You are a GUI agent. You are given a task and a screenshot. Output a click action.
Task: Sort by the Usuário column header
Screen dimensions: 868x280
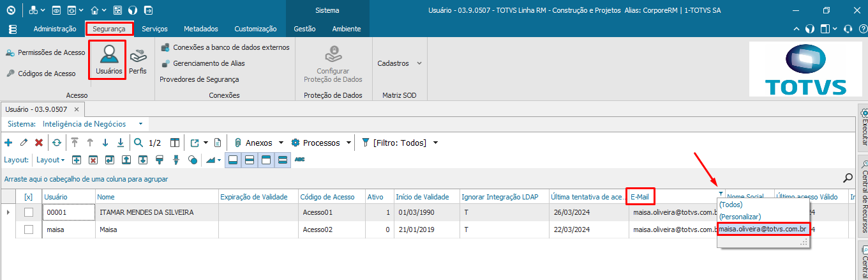pyautogui.click(x=69, y=197)
